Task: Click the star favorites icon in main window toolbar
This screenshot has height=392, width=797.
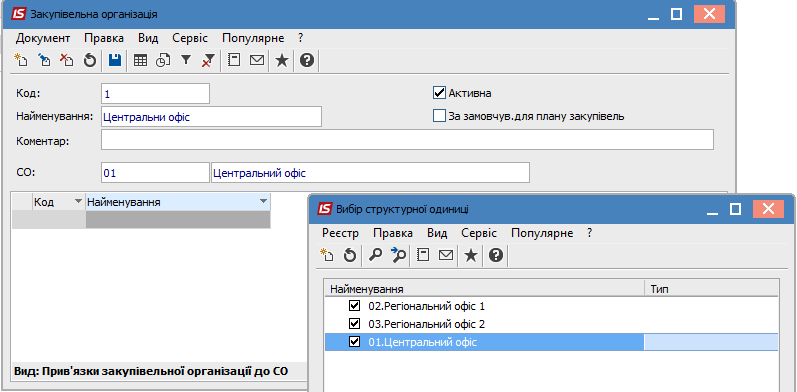Action: 282,61
